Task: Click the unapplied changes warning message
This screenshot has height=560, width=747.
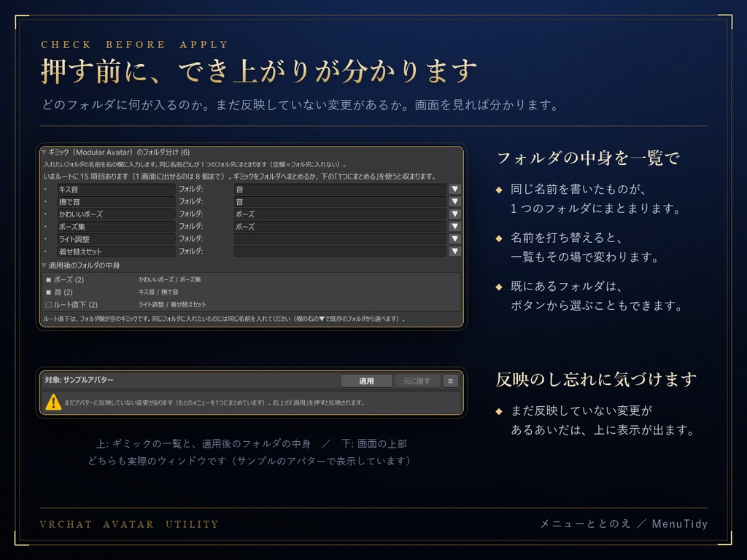Action: [214, 402]
